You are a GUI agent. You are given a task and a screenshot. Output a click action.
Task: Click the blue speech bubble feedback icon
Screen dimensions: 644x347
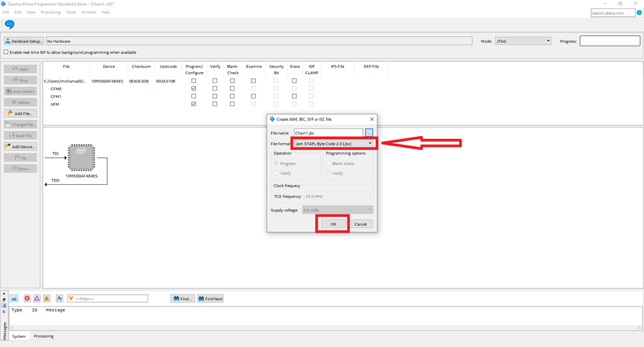tap(10, 24)
